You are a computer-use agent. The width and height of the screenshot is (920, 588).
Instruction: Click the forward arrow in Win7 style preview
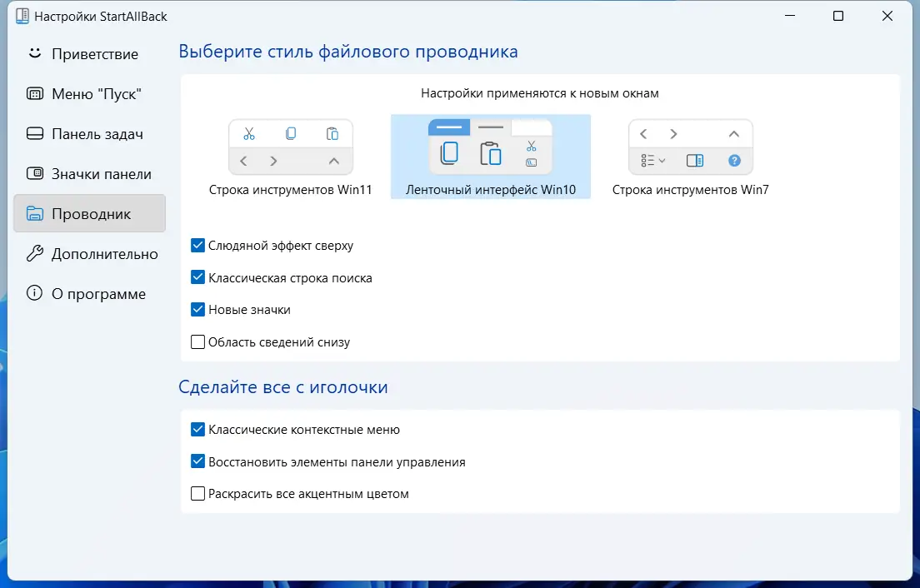tap(673, 134)
